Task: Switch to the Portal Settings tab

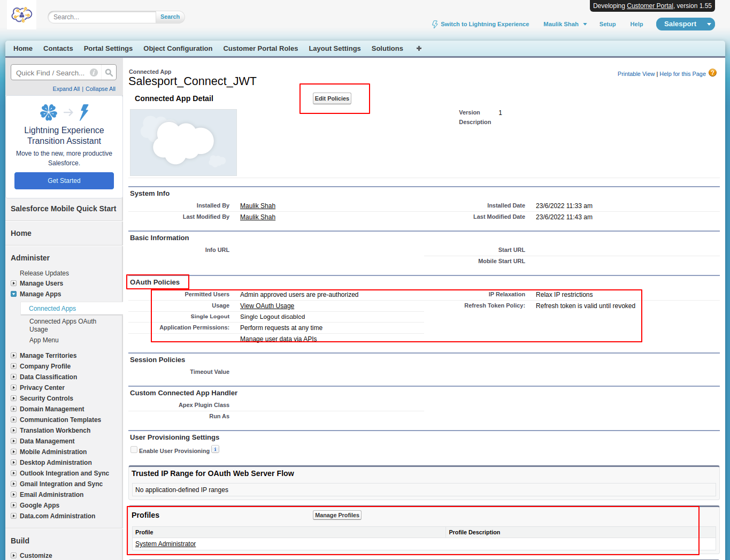Action: click(108, 49)
